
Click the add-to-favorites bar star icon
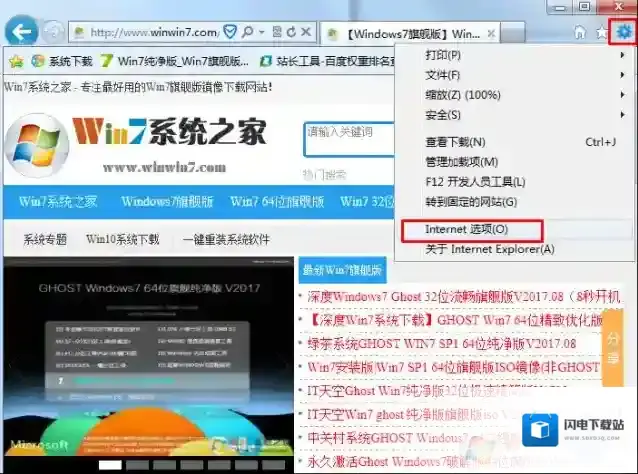coord(16,60)
